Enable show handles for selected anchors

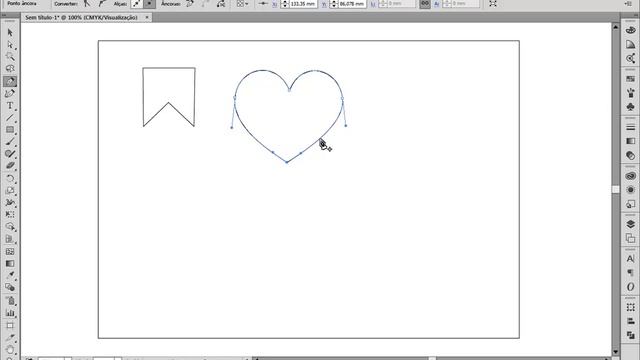136,4
